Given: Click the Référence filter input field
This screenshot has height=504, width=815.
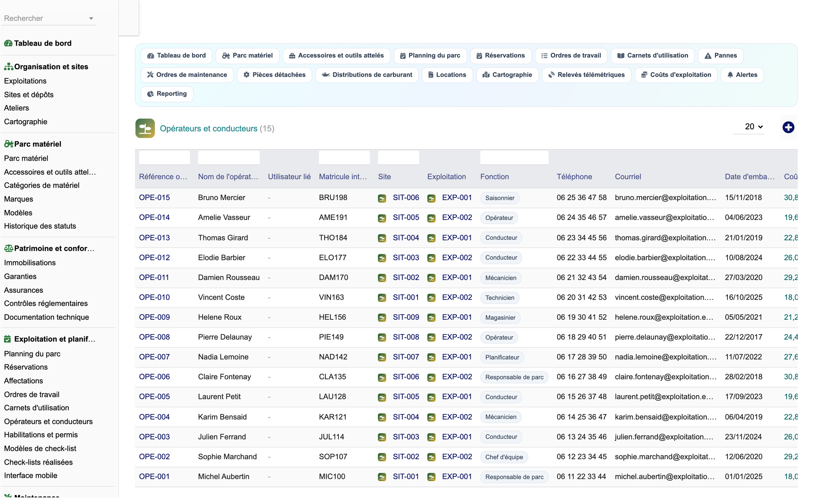Looking at the screenshot, I should pyautogui.click(x=164, y=158).
